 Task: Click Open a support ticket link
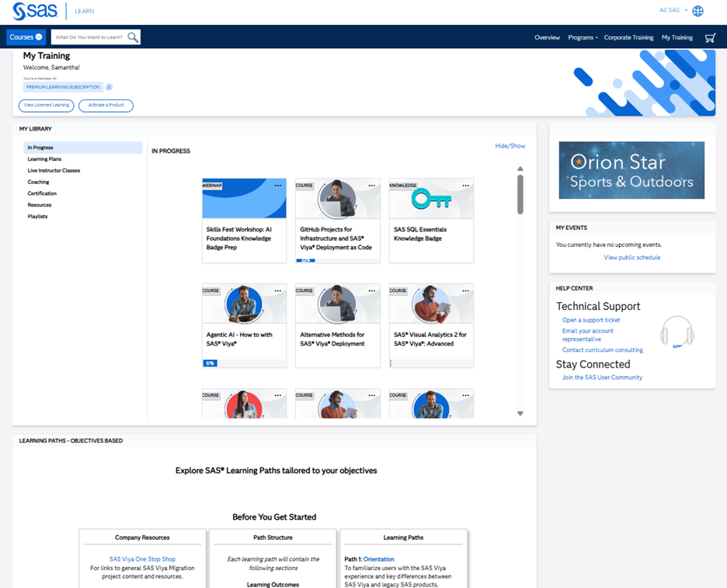pyautogui.click(x=591, y=320)
